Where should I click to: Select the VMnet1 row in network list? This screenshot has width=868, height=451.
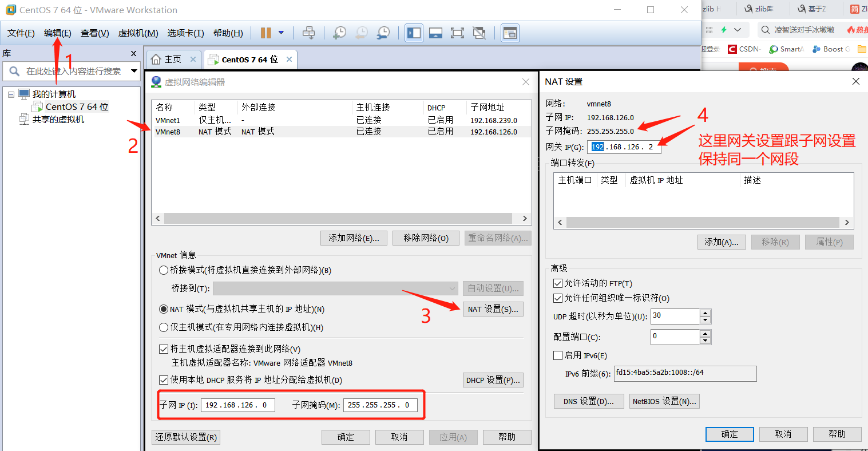[x=341, y=120]
